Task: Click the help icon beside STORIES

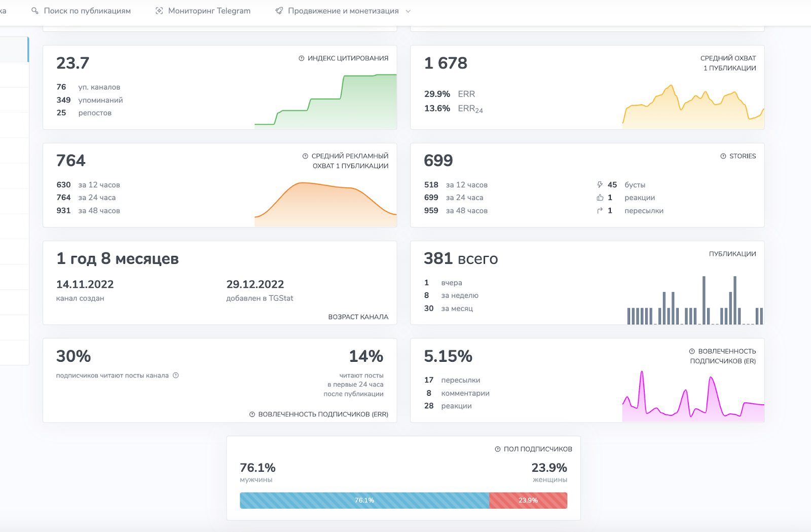Action: [723, 156]
